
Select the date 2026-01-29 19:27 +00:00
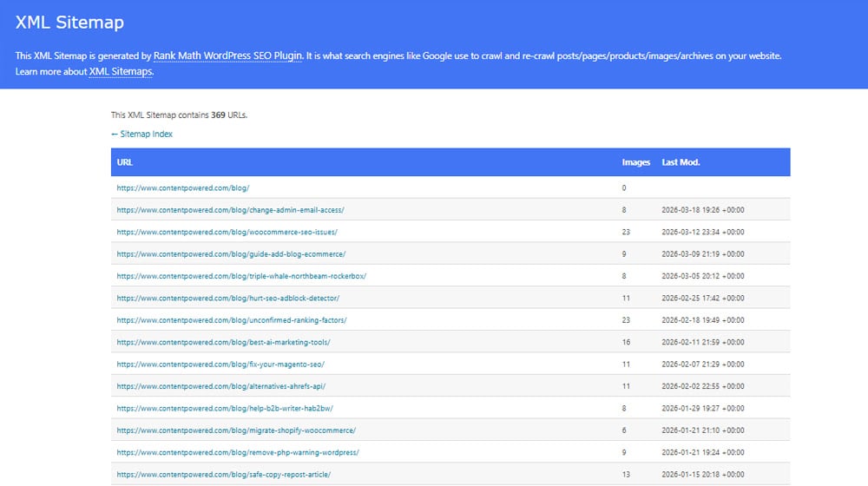703,409
